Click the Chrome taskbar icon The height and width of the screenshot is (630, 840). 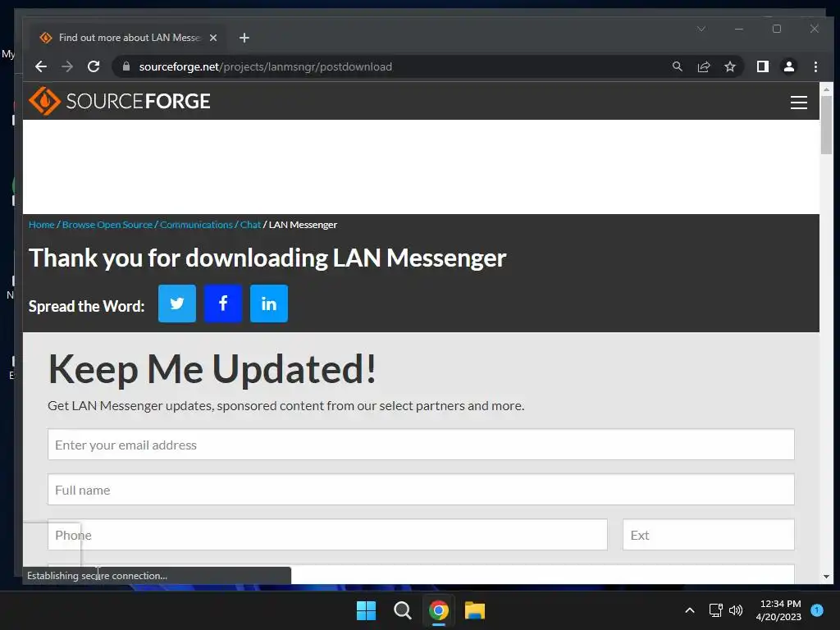pos(438,610)
